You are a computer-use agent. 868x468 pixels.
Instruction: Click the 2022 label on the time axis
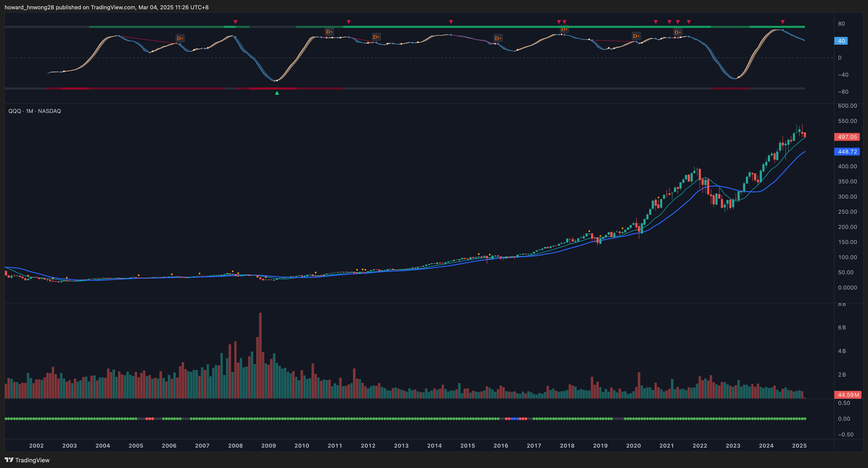click(700, 445)
